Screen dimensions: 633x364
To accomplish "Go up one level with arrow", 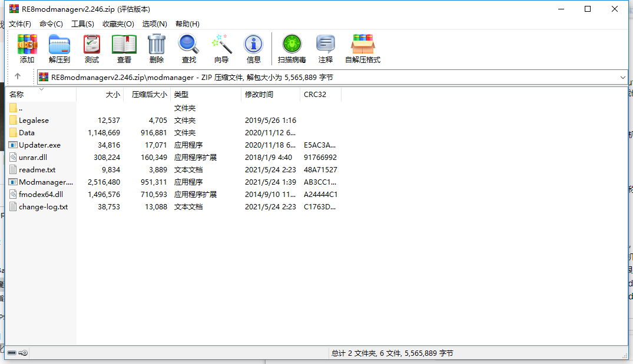I will point(17,76).
